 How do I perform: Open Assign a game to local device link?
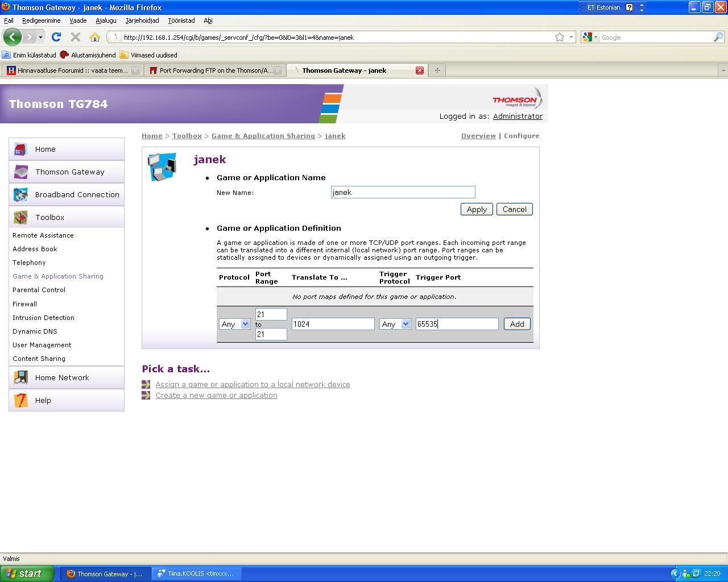(253, 385)
